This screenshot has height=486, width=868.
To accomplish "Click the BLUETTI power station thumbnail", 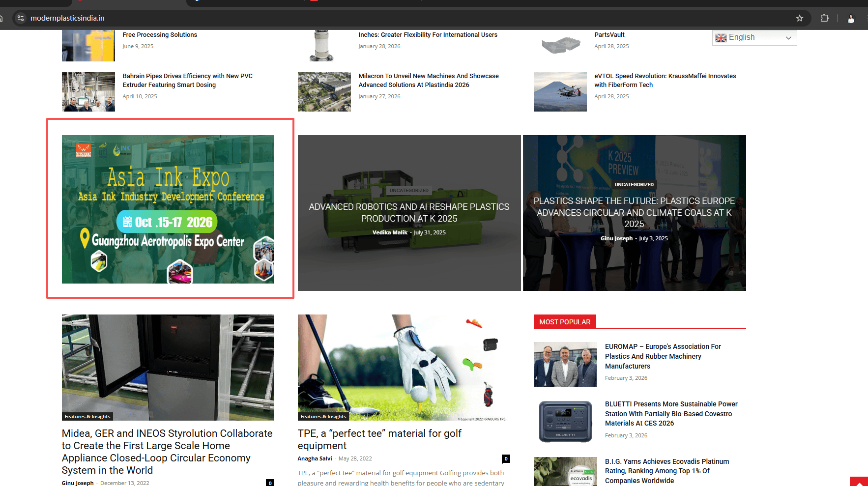I will [565, 422].
